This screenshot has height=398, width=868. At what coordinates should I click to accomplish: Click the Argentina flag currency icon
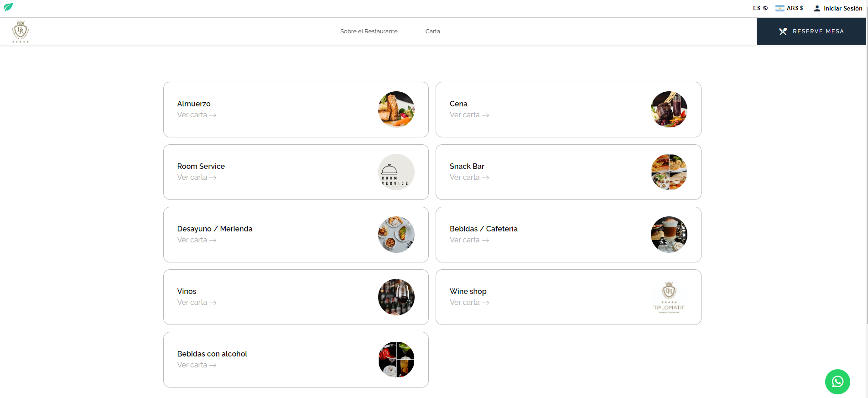[780, 8]
